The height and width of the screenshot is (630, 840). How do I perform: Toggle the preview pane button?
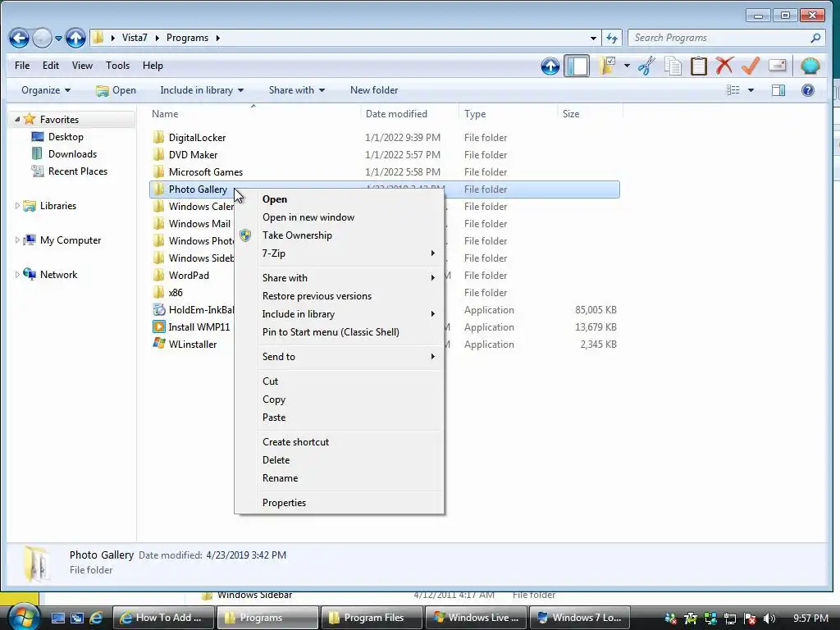click(778, 90)
